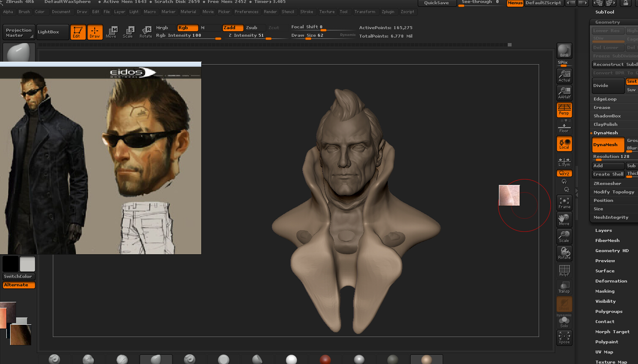
Task: Open the Preferences menu
Action: pos(246,12)
